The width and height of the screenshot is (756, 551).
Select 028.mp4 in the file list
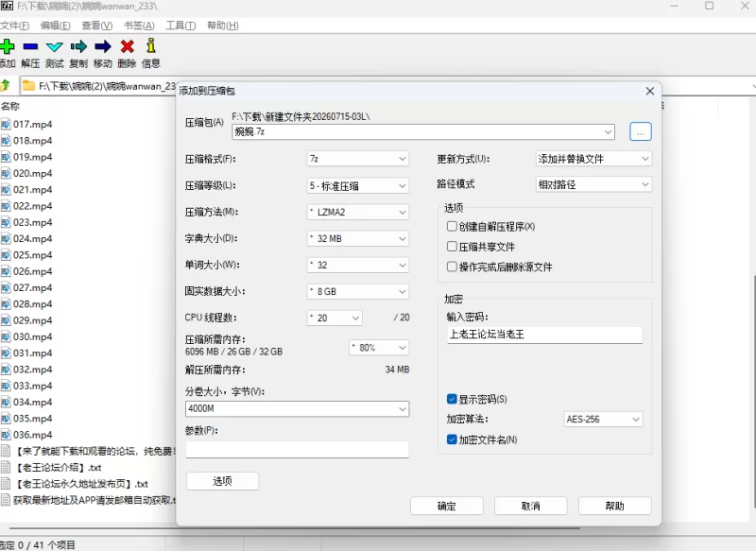point(32,303)
